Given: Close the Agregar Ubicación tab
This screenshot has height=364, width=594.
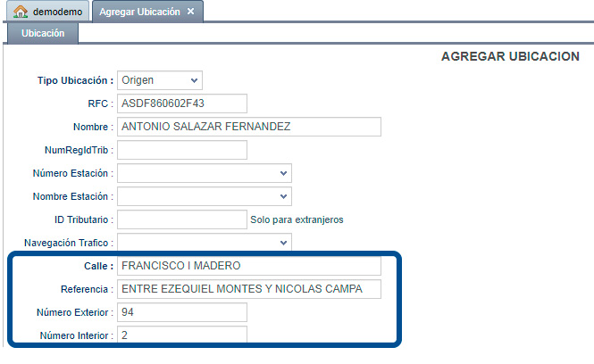Looking at the screenshot, I should (x=191, y=12).
